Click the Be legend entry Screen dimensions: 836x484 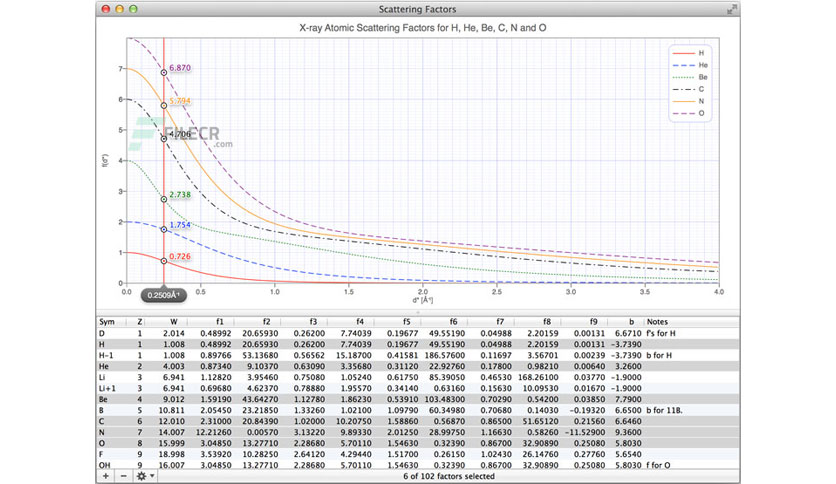690,77
